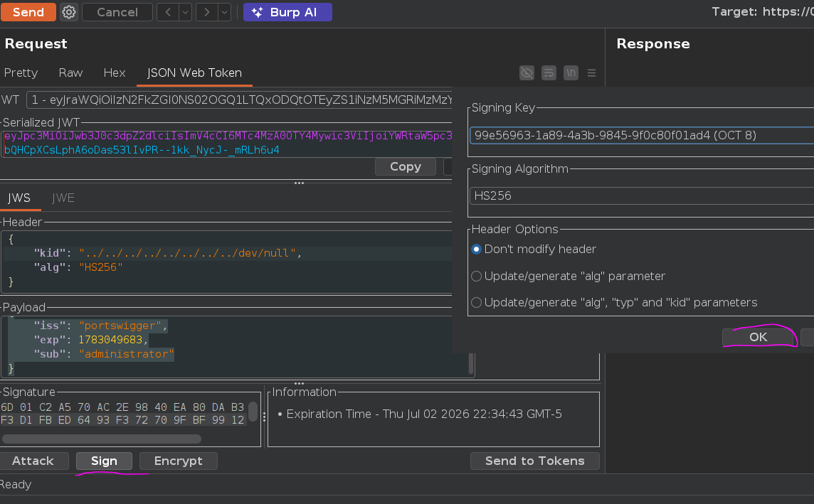Open the JWT selection dropdown
Image resolution: width=814 pixels, height=504 pixels.
click(x=239, y=100)
